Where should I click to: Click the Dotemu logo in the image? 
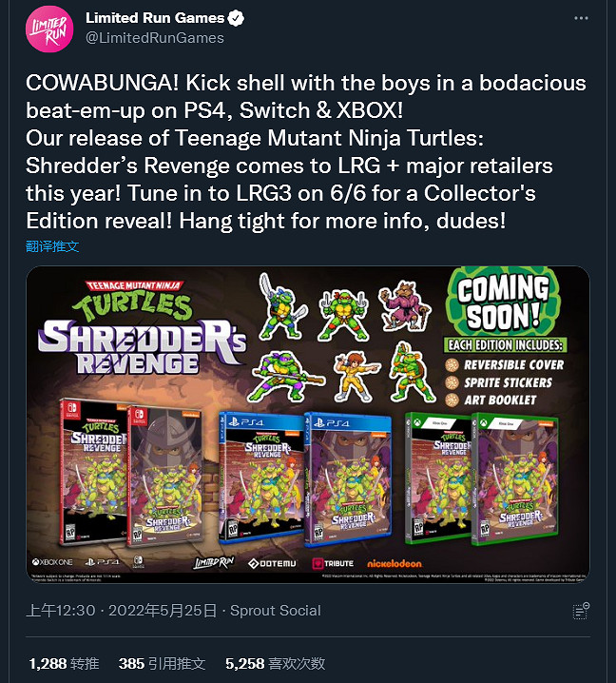coord(273,564)
